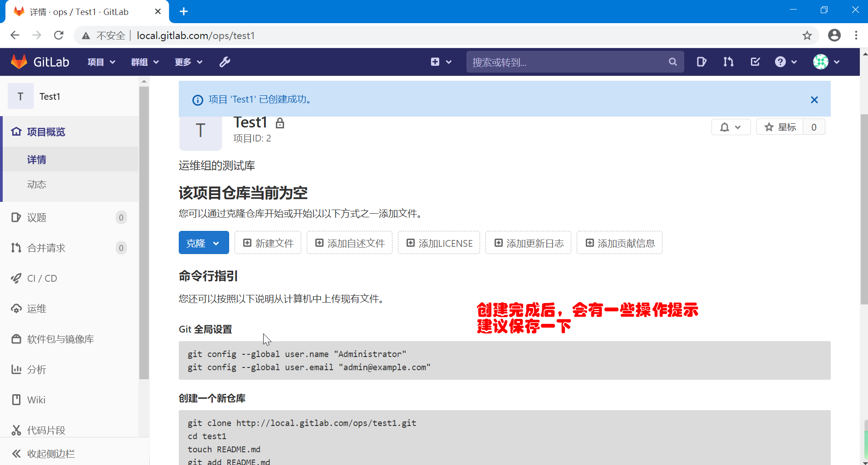This screenshot has height=465, width=868.
Task: Open the help question mark menu
Action: (x=785, y=62)
